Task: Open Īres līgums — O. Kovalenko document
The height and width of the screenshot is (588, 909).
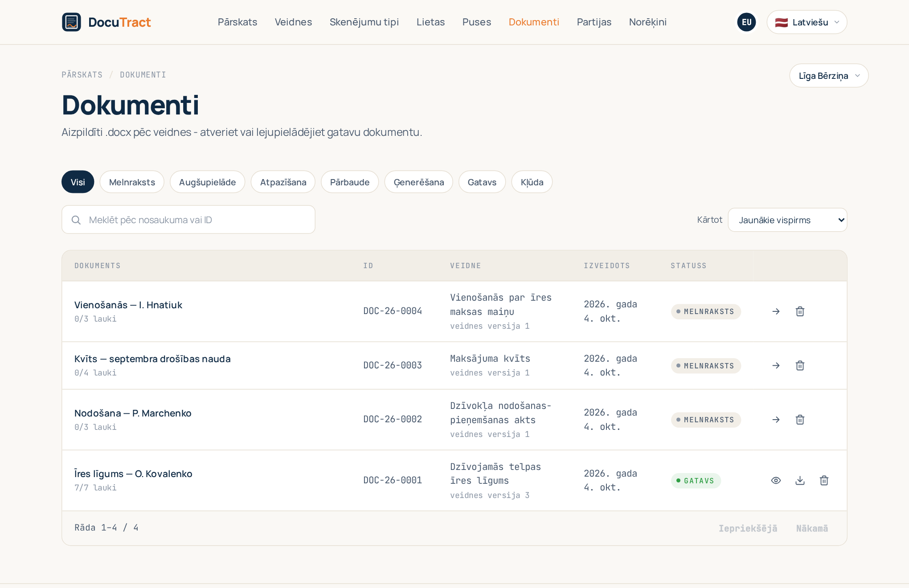Action: tap(133, 474)
